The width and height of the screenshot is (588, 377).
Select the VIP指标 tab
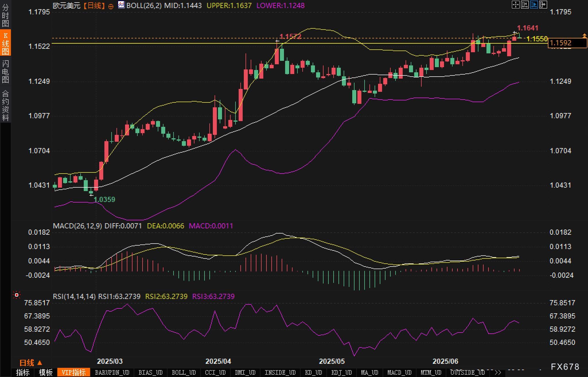[74, 372]
